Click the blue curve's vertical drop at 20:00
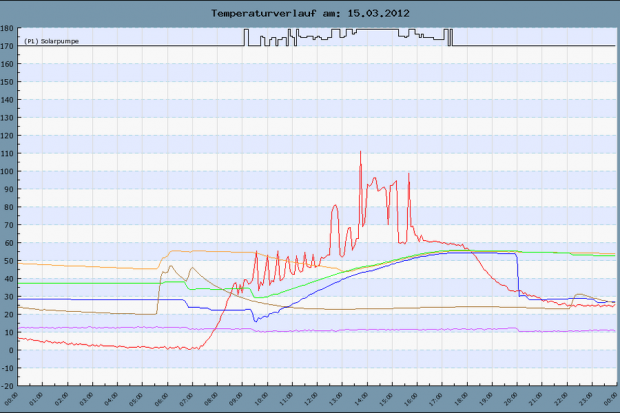Image resolution: width=620 pixels, height=413 pixels. pos(518,275)
